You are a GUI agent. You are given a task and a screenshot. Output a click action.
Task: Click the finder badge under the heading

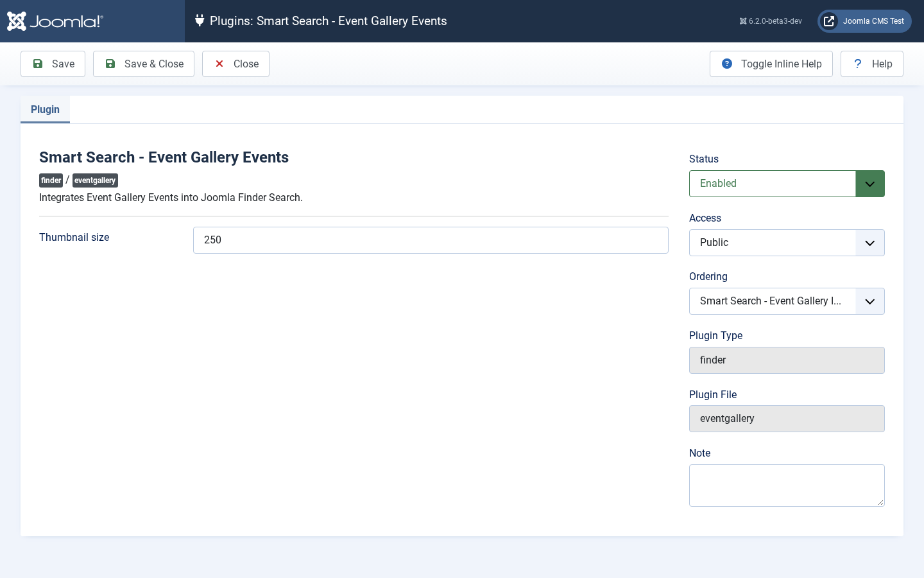pos(51,180)
